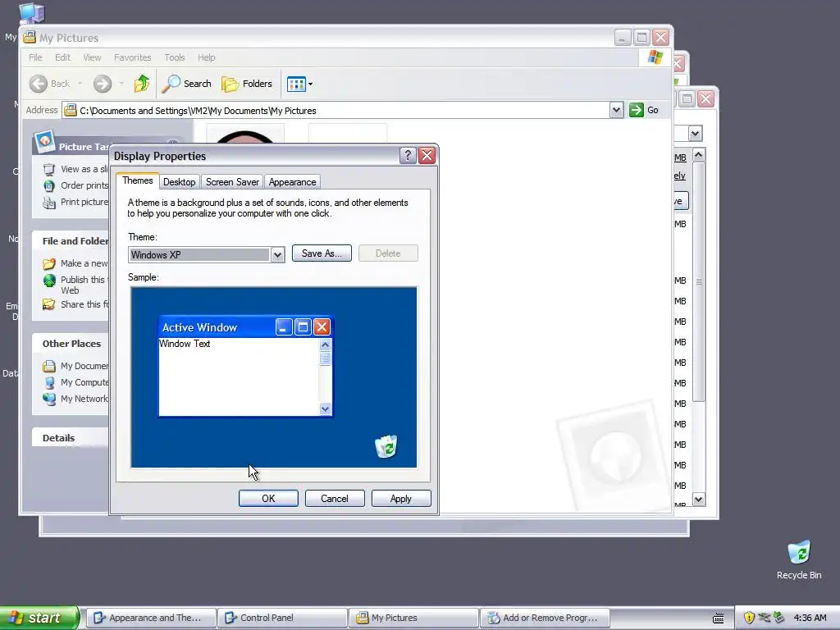
Task: Click the system clock showing 4:36 AM
Action: 810,618
